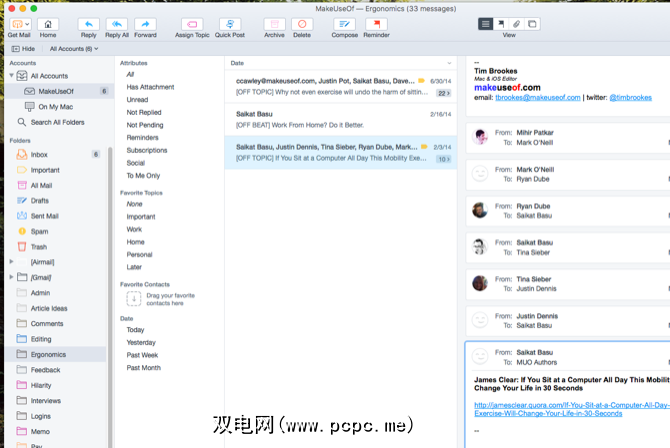
Task: Toggle flag on the 6/30/14 thread
Action: pyautogui.click(x=421, y=81)
